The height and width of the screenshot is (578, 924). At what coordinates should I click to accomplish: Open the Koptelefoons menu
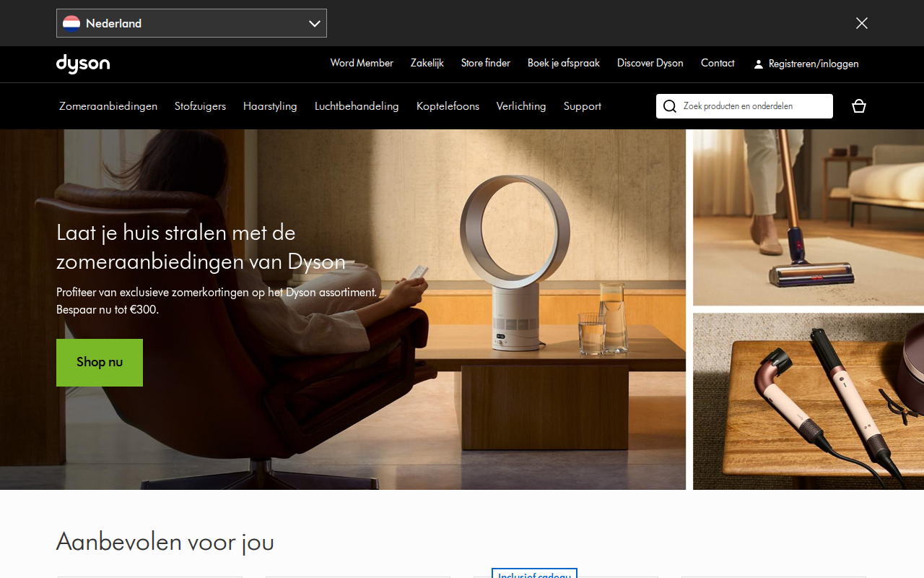point(448,106)
